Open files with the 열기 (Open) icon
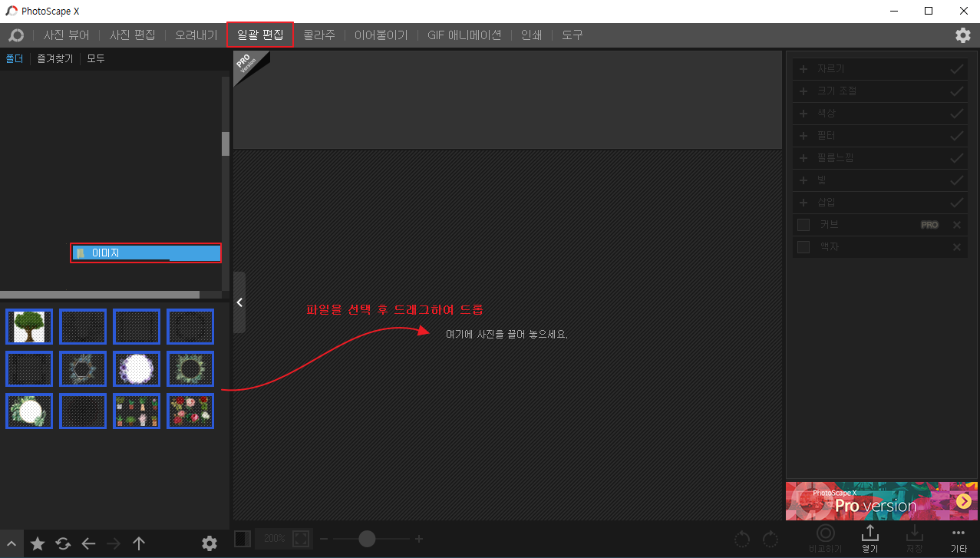This screenshot has width=980, height=558. pos(869,538)
